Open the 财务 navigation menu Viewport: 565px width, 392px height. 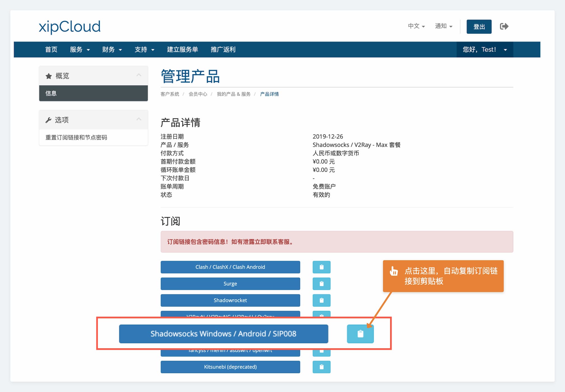tap(112, 50)
